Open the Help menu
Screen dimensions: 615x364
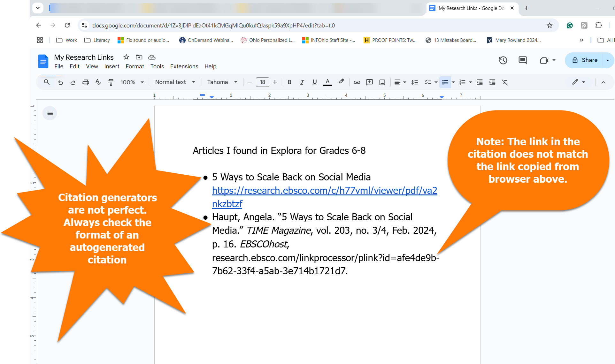point(211,66)
